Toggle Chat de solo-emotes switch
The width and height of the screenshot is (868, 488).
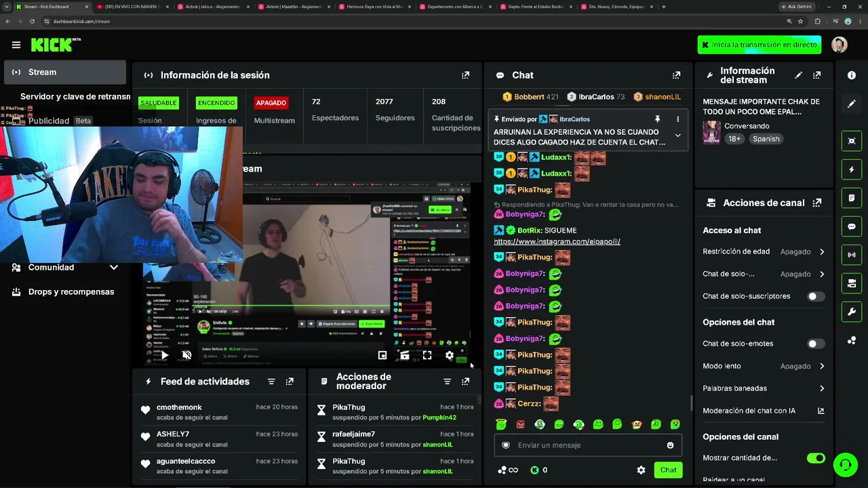tap(815, 344)
